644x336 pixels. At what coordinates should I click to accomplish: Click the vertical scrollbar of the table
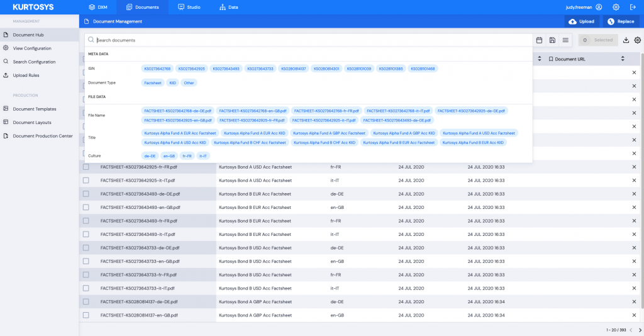tap(642, 181)
